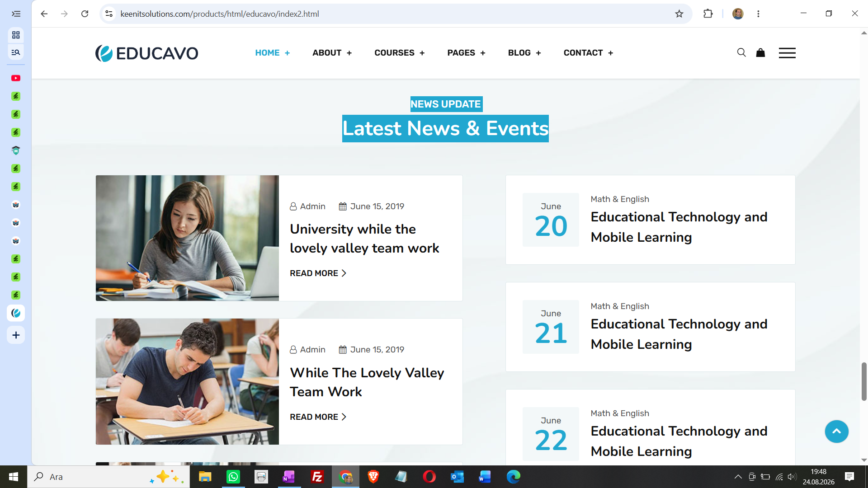This screenshot has width=868, height=488.
Task: Open the shopping bag cart icon
Action: [x=760, y=53]
